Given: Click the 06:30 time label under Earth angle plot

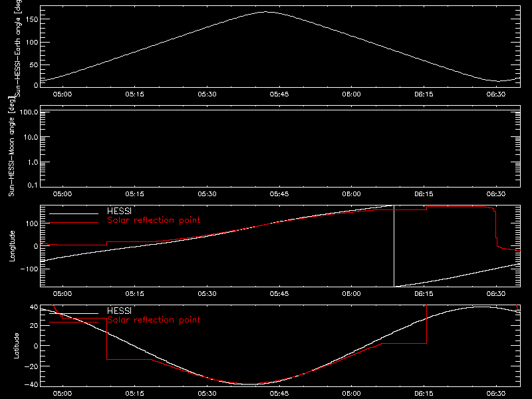Looking at the screenshot, I should [496, 94].
